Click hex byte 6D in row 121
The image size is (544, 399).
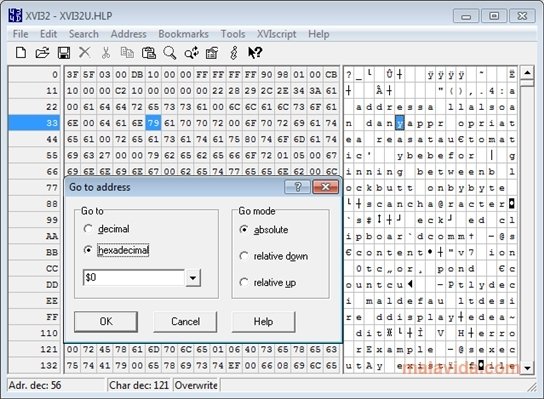pyautogui.click(x=153, y=349)
